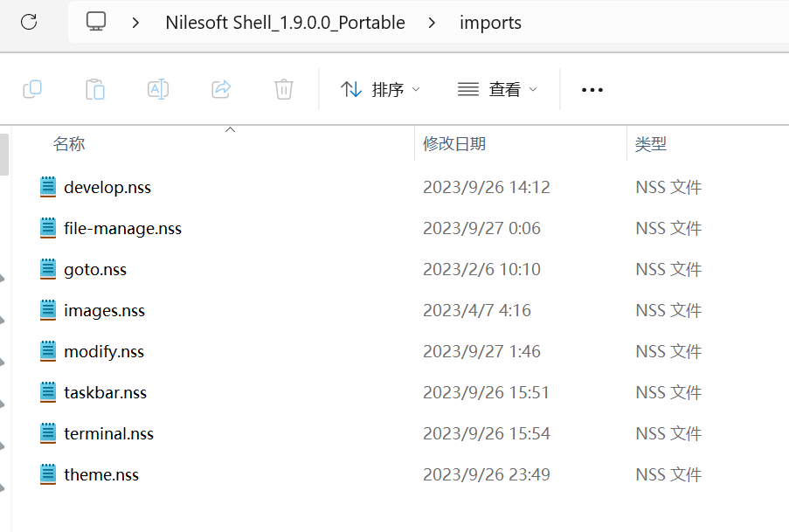This screenshot has height=532, width=789.
Task: Click the Rename icon in toolbar
Action: pos(158,89)
